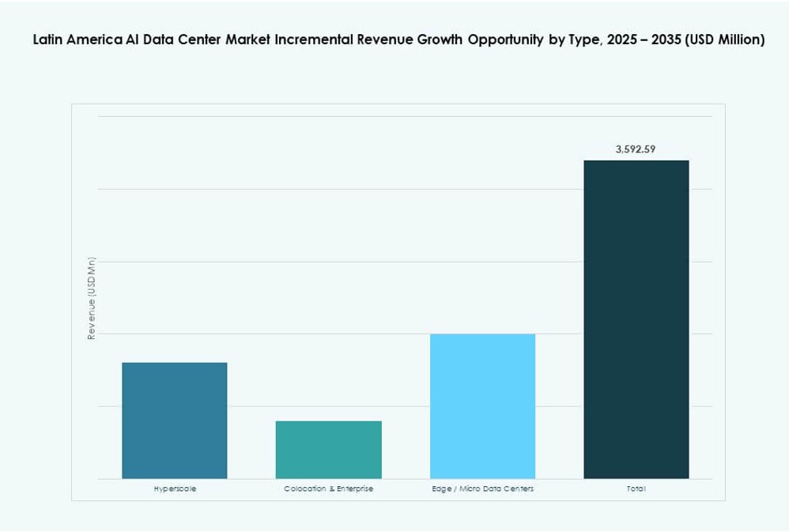
Task: Select the chart title text
Action: (398, 37)
